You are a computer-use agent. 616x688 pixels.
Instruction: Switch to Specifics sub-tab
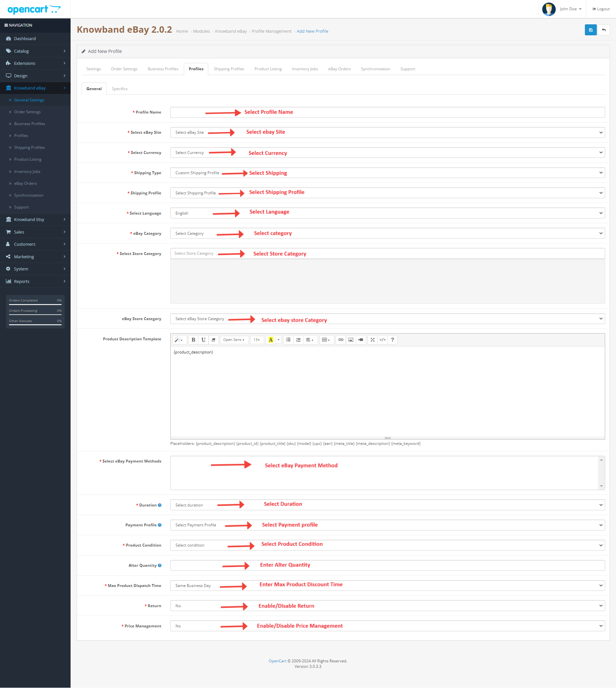pyautogui.click(x=120, y=89)
